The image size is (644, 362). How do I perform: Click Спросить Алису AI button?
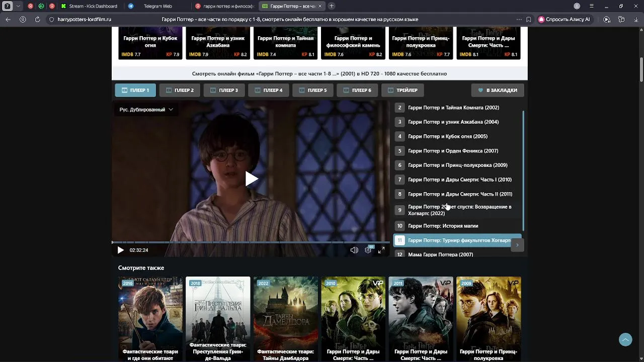[x=564, y=19]
